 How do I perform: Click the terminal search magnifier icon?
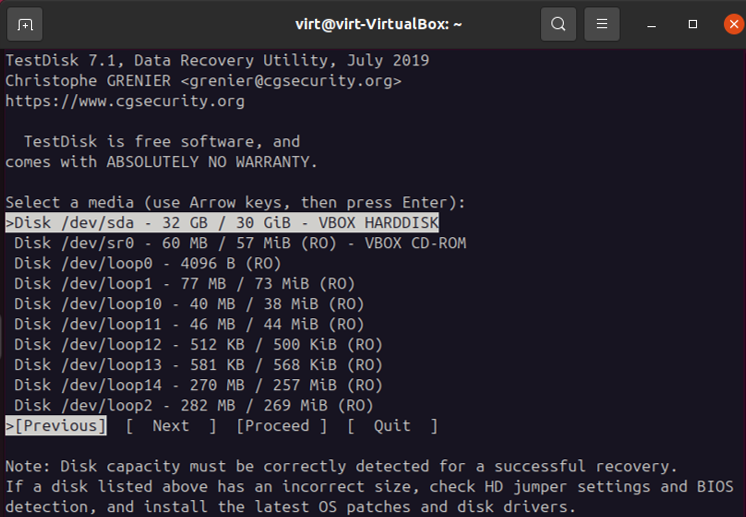click(x=559, y=24)
